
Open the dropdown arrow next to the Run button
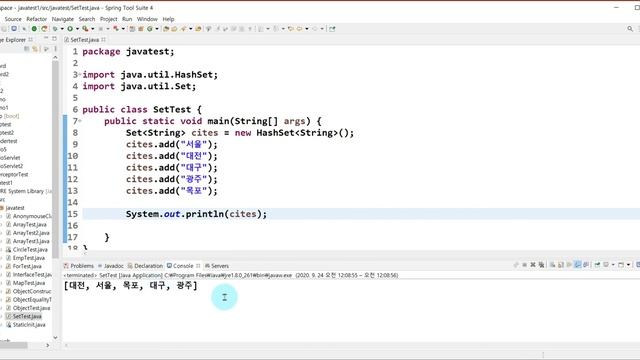(x=77, y=29)
